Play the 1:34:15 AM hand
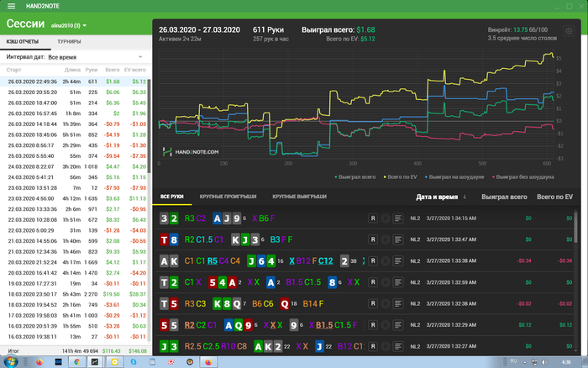This screenshot has height=368, width=588. click(x=385, y=218)
